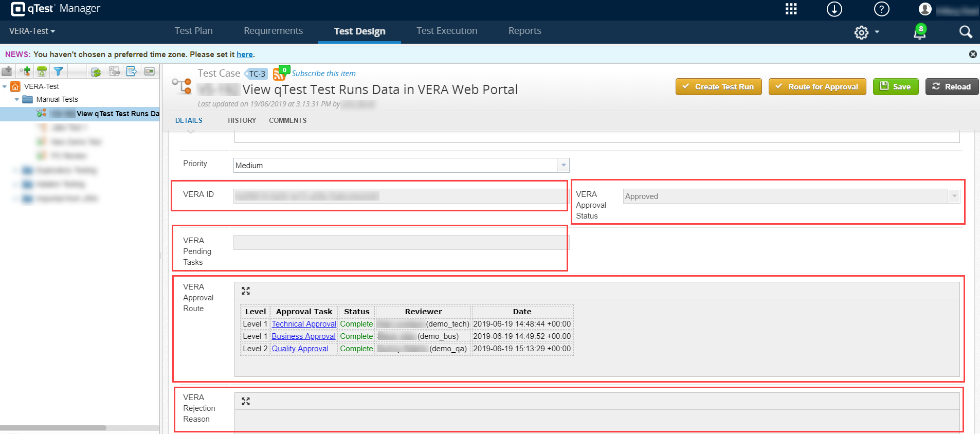Open the Priority dropdown arrow
Screen dimensions: 980x434
tap(564, 165)
